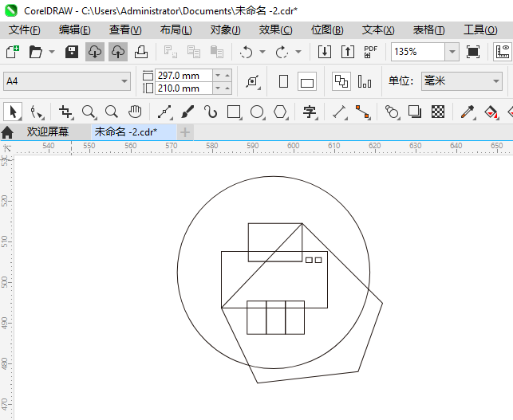Screen dimensions: 513x420
Task: Select the Artistic Media brush tool
Action: pyautogui.click(x=187, y=112)
